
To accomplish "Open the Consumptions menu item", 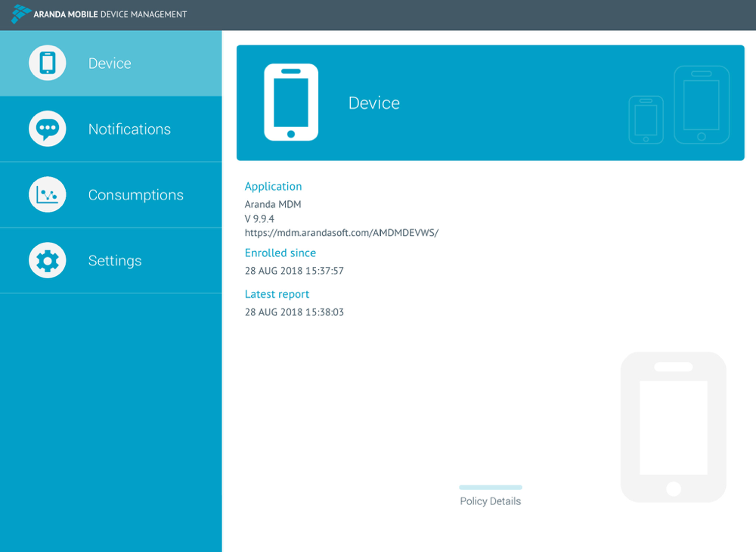I will click(111, 195).
